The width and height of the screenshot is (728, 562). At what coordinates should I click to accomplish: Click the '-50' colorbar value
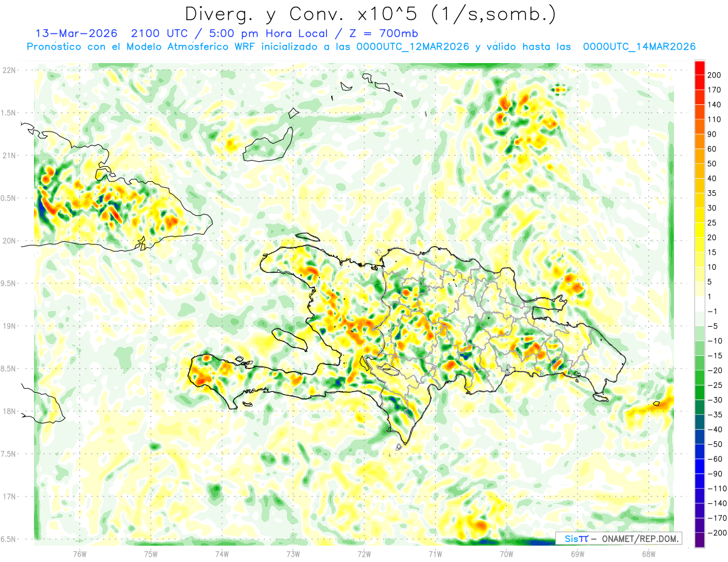tap(714, 444)
